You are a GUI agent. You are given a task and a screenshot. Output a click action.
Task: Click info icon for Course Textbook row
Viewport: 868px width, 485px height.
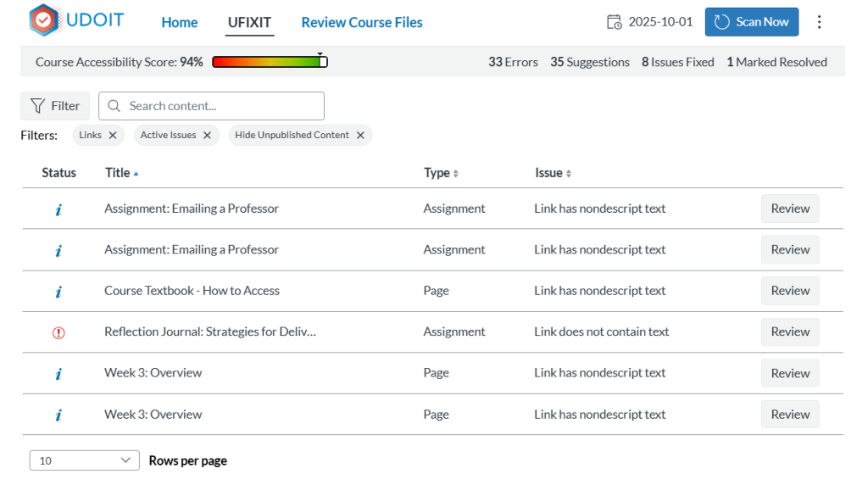click(x=58, y=291)
